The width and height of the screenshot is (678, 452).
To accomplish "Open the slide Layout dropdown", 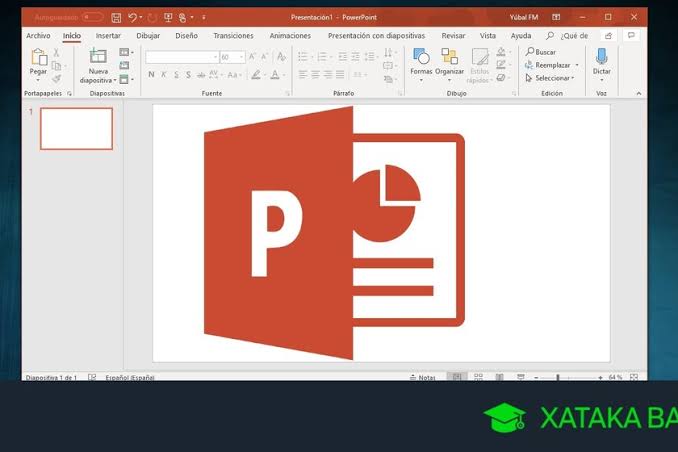I will pyautogui.click(x=126, y=52).
